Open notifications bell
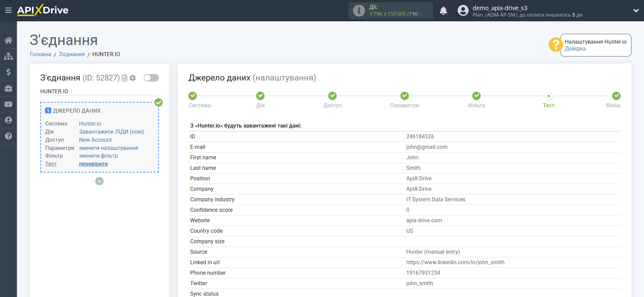The height and width of the screenshot is (297, 644). point(443,11)
